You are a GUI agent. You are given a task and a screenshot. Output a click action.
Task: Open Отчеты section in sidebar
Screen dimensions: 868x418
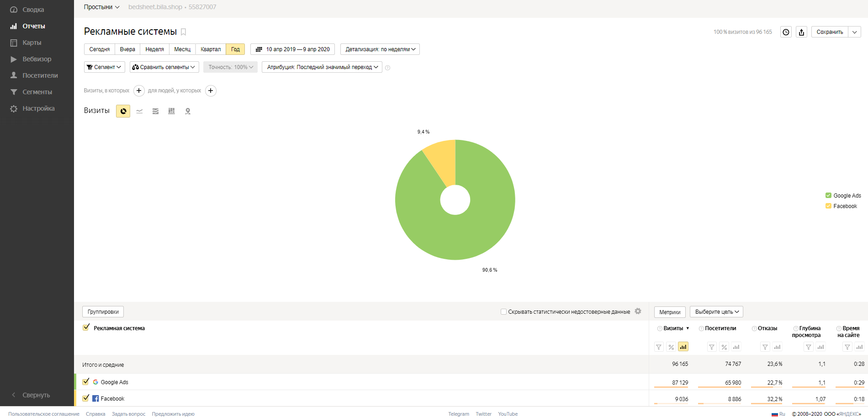[33, 26]
